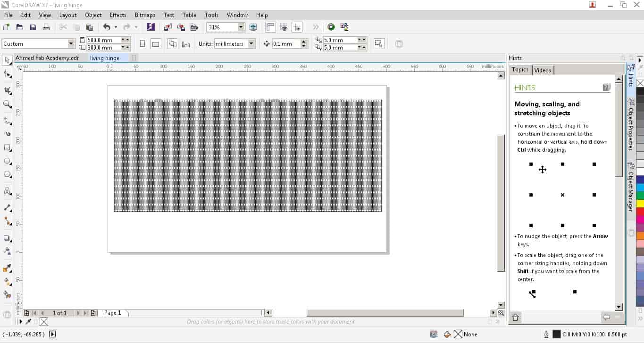Select the Parallel Dimension tool

(8, 207)
